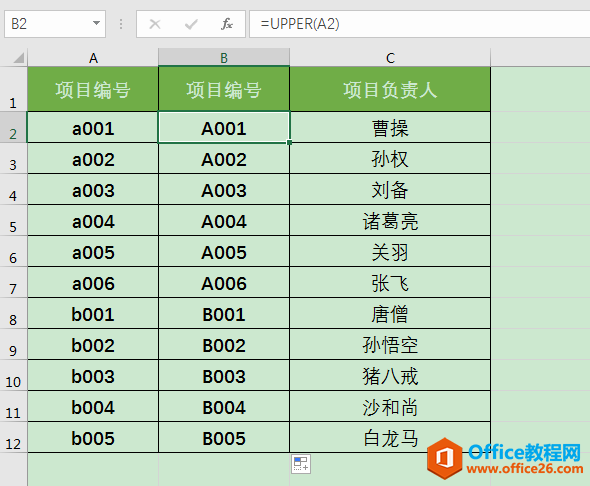This screenshot has height=486, width=590.
Task: Select cell containing 猪八戒
Action: tap(390, 376)
